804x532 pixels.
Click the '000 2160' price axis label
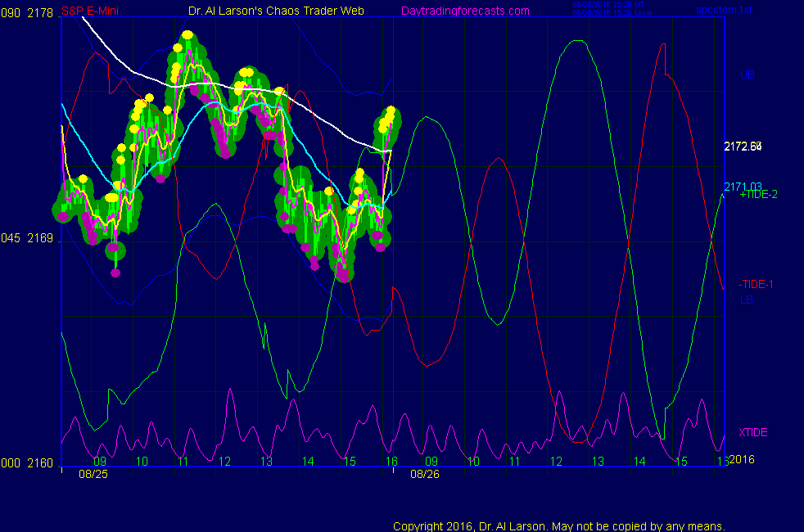click(27, 463)
